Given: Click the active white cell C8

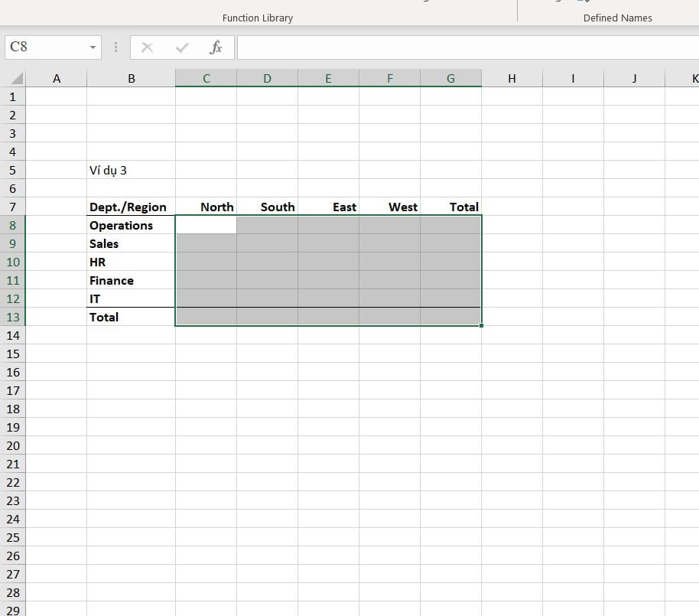Looking at the screenshot, I should click(206, 226).
